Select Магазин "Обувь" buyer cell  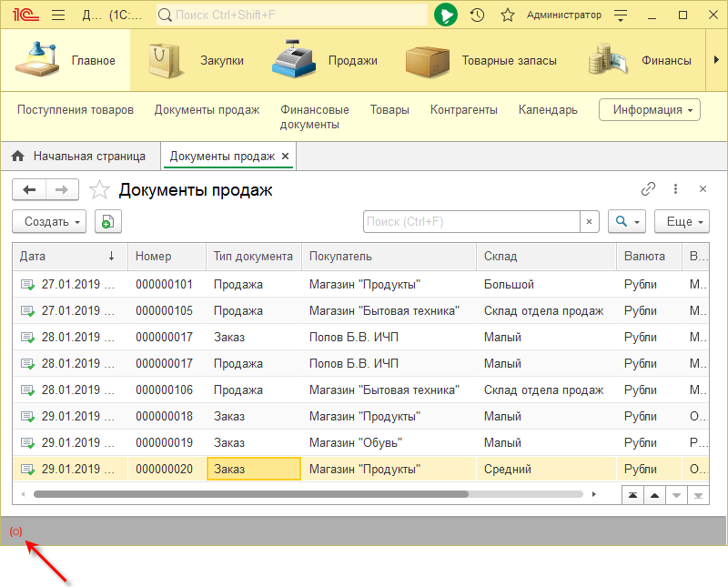pyautogui.click(x=389, y=442)
